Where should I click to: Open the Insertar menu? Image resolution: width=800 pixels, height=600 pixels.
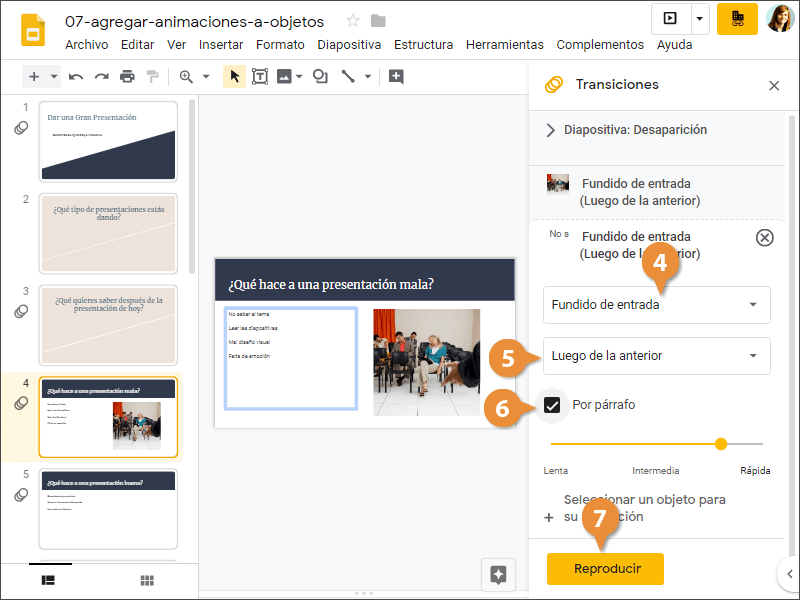[x=221, y=45]
